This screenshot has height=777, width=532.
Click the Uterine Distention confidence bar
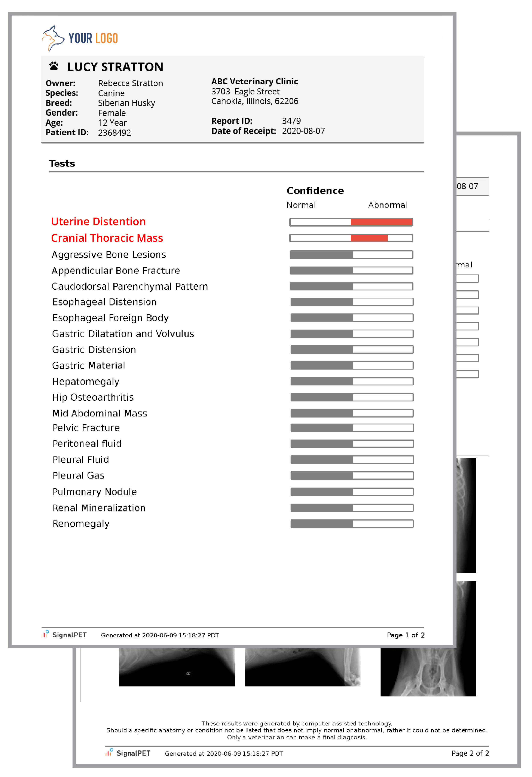click(351, 222)
